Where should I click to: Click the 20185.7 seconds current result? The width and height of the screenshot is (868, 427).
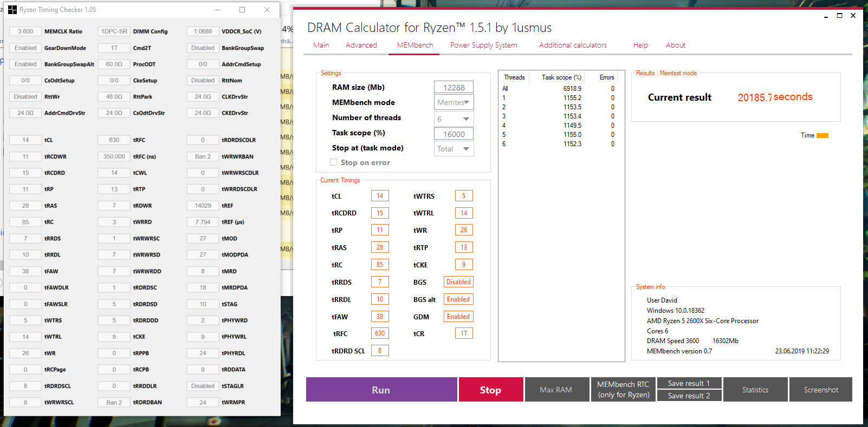coord(775,97)
